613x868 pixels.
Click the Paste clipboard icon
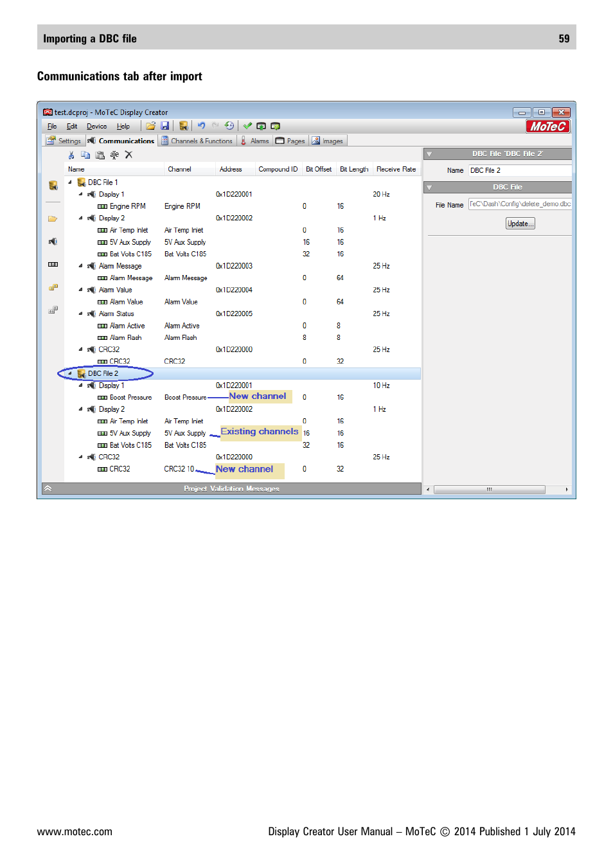[100, 155]
